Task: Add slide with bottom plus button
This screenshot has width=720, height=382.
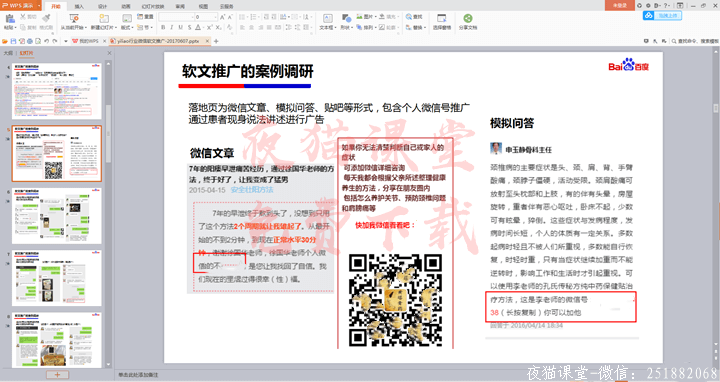Action: click(x=57, y=375)
